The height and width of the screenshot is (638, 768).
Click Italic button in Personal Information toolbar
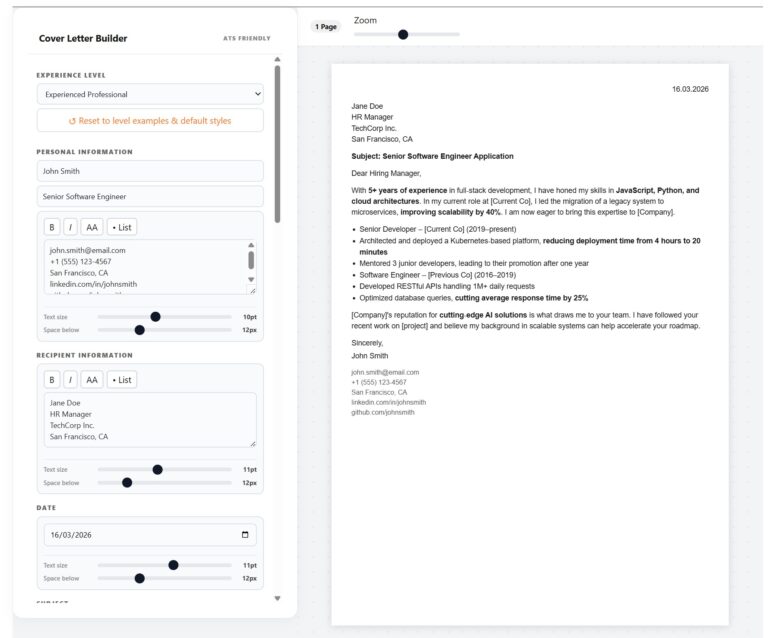tap(70, 227)
